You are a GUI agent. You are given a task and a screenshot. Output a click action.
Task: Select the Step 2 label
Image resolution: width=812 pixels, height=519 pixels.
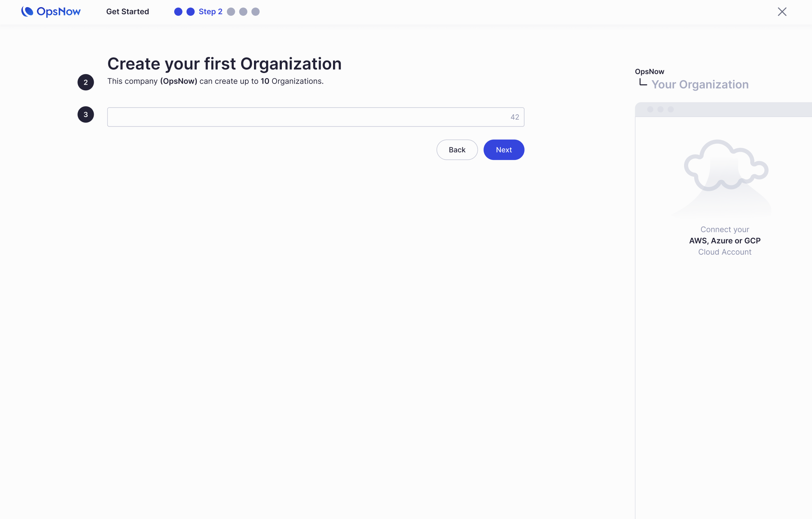click(210, 12)
